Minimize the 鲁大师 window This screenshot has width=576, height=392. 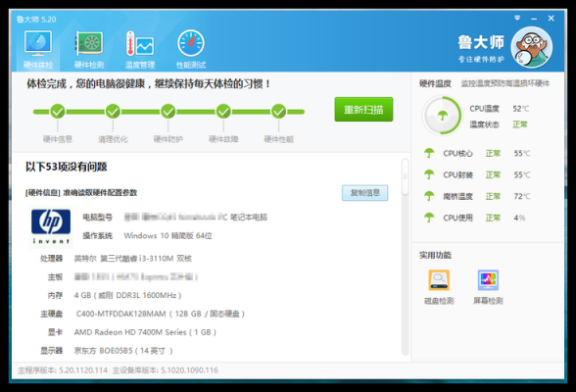click(534, 19)
